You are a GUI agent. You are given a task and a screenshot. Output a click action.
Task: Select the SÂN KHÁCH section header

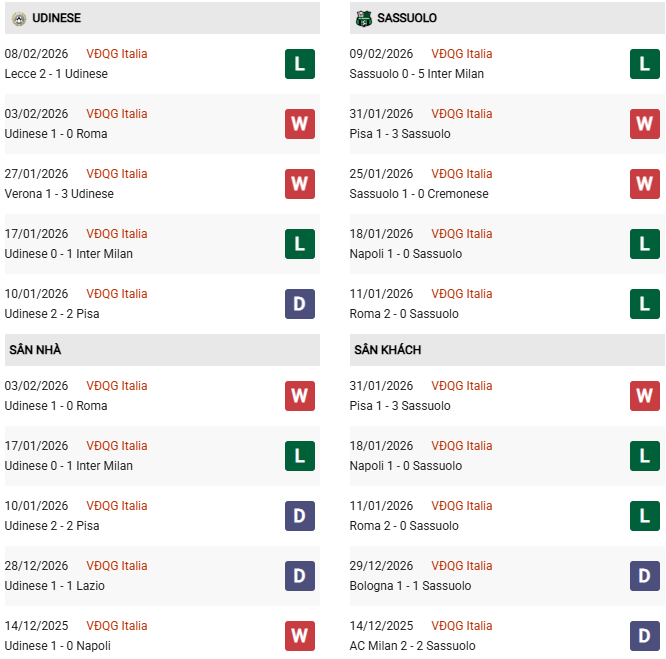pos(387,350)
